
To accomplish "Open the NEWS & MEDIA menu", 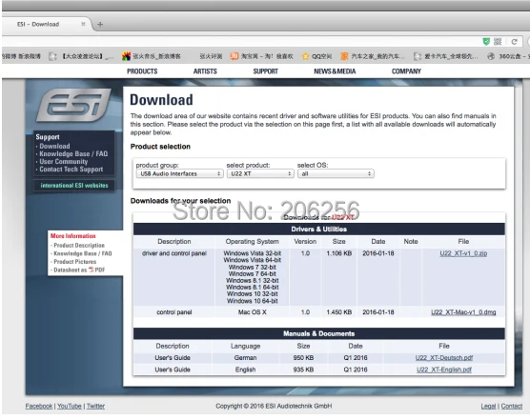I will pyautogui.click(x=335, y=71).
